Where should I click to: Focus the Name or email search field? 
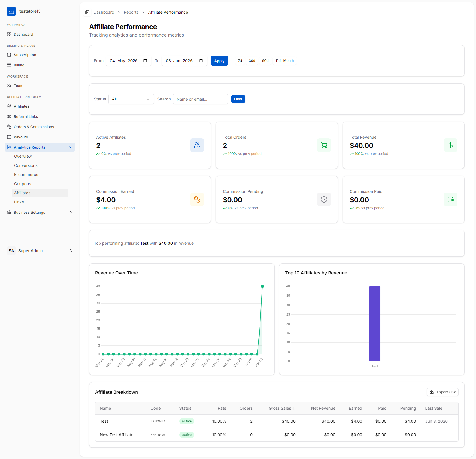point(200,99)
